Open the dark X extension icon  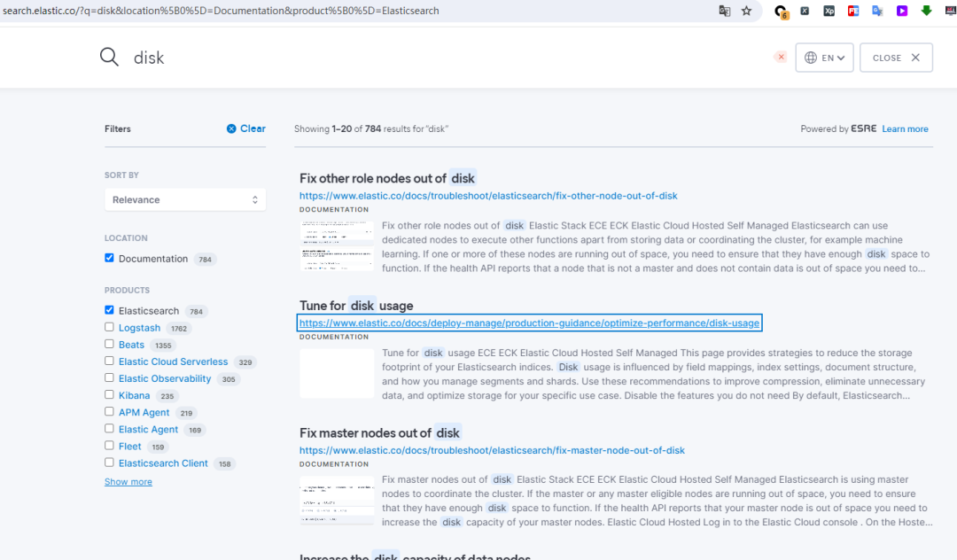(805, 11)
